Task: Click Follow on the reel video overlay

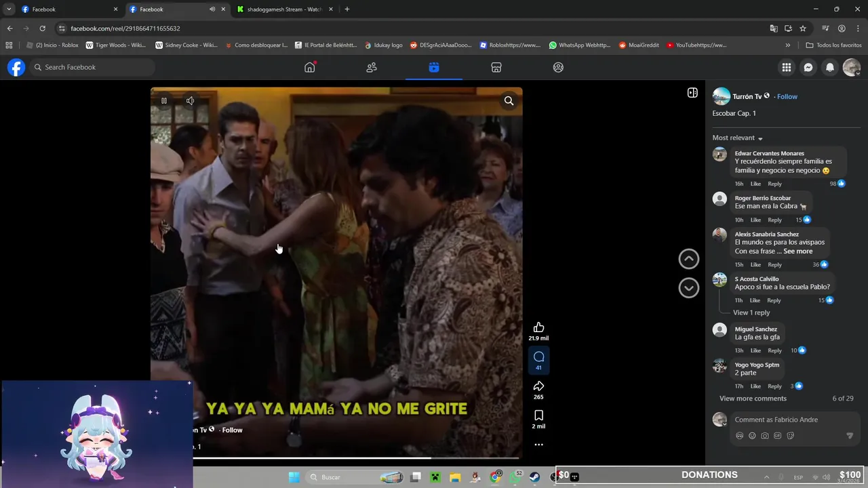Action: pyautogui.click(x=232, y=430)
